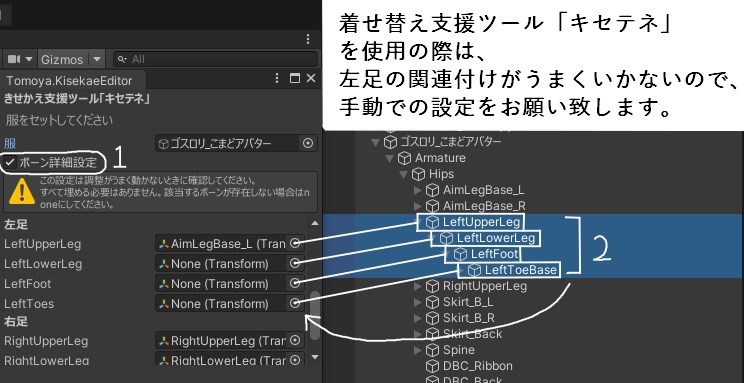Open object picker for RightLowerLeg field
Screen dimensions: 744x383
point(295,360)
